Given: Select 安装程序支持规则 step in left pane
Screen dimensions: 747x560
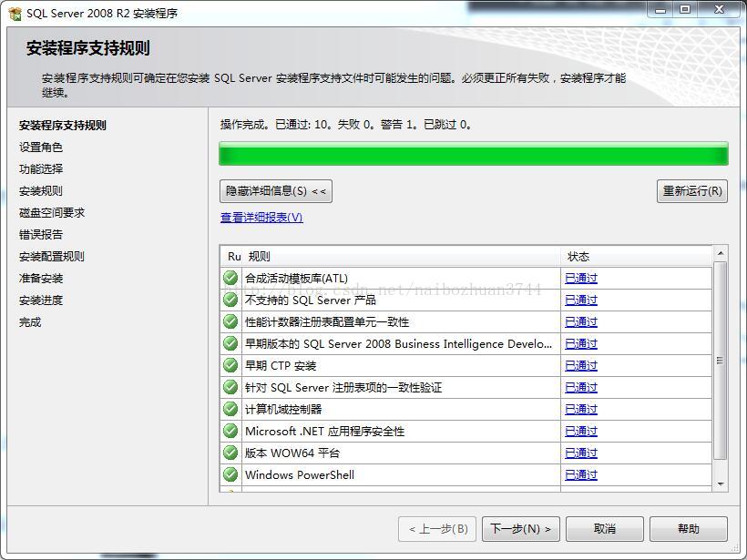Looking at the screenshot, I should 63,126.
